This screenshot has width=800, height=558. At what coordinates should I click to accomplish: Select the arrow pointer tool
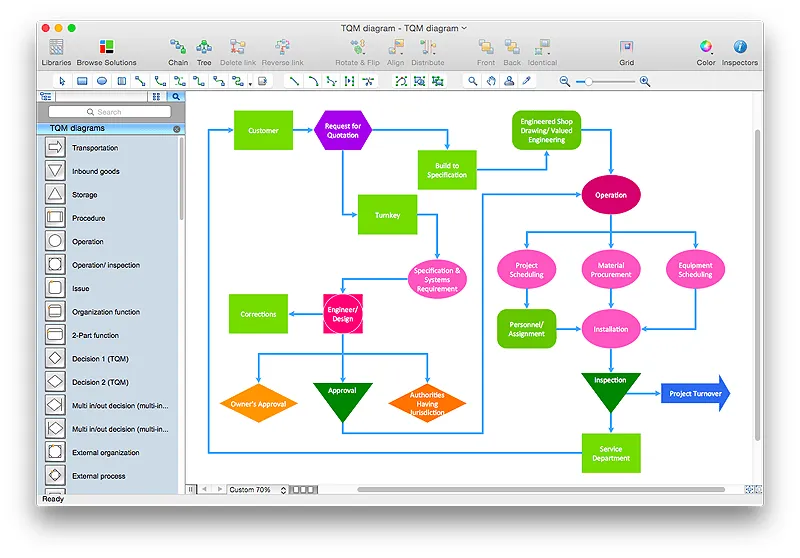pos(62,81)
